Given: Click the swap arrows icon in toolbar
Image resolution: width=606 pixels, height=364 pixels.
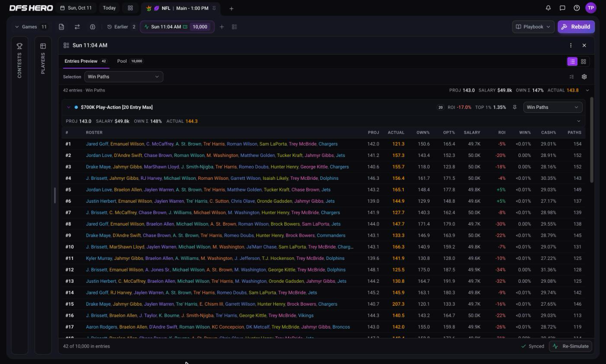Looking at the screenshot, I should pyautogui.click(x=77, y=27).
